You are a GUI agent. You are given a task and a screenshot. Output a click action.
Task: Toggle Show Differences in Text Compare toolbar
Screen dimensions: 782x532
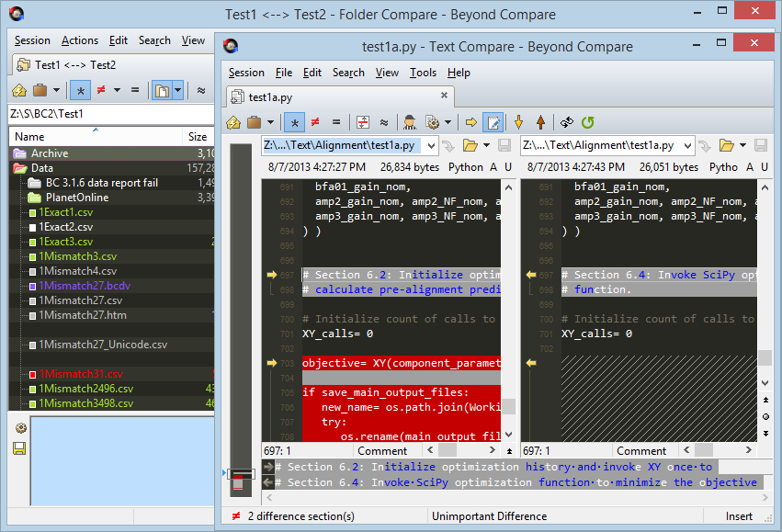coord(315,122)
